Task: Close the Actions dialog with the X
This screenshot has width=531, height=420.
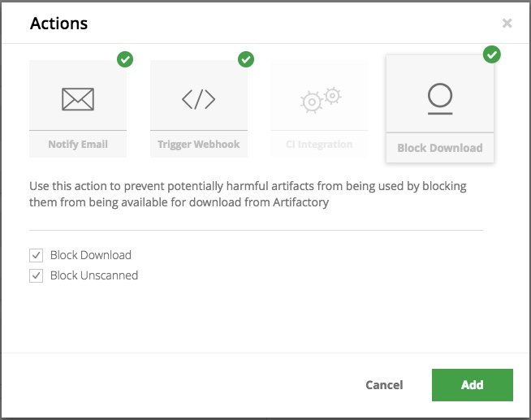Action: [507, 24]
